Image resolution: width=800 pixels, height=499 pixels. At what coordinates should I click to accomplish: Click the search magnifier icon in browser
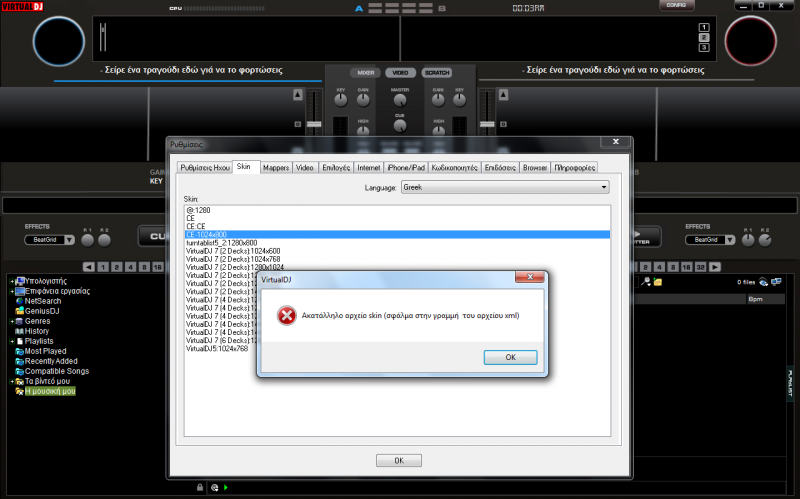(x=646, y=282)
